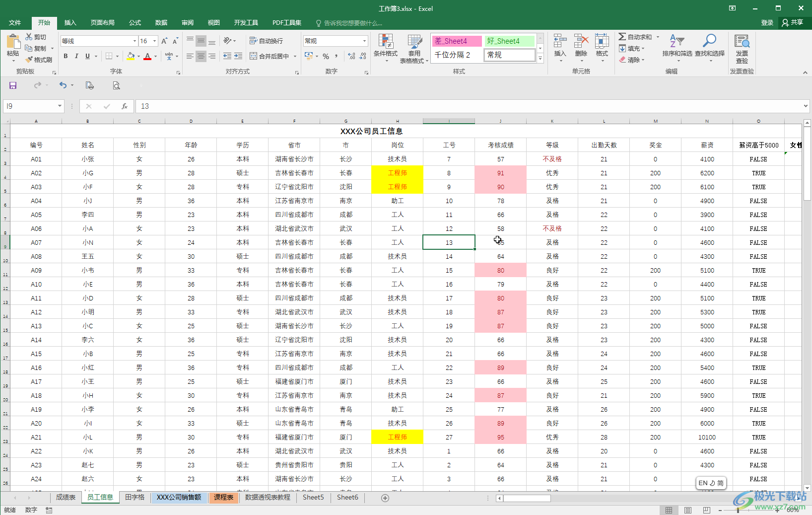Switch to the 数据 (Data) ribbon tab
Viewport: 812px width, 515px height.
(161, 23)
